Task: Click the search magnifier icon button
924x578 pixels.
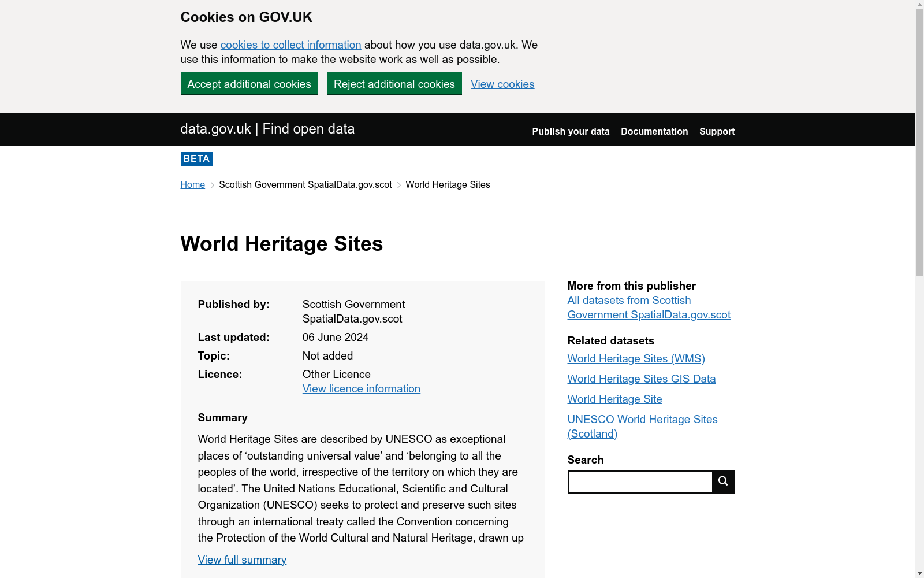Action: click(x=723, y=481)
